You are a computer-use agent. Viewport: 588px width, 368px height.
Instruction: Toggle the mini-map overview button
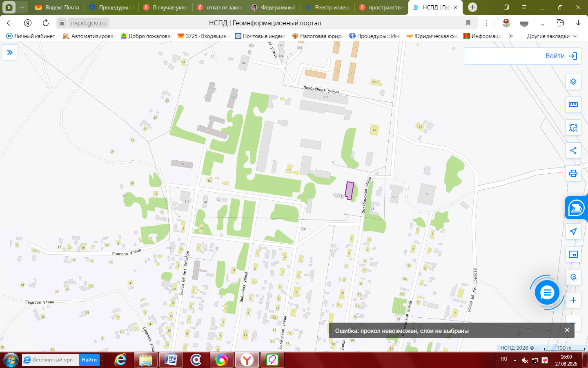(x=573, y=254)
